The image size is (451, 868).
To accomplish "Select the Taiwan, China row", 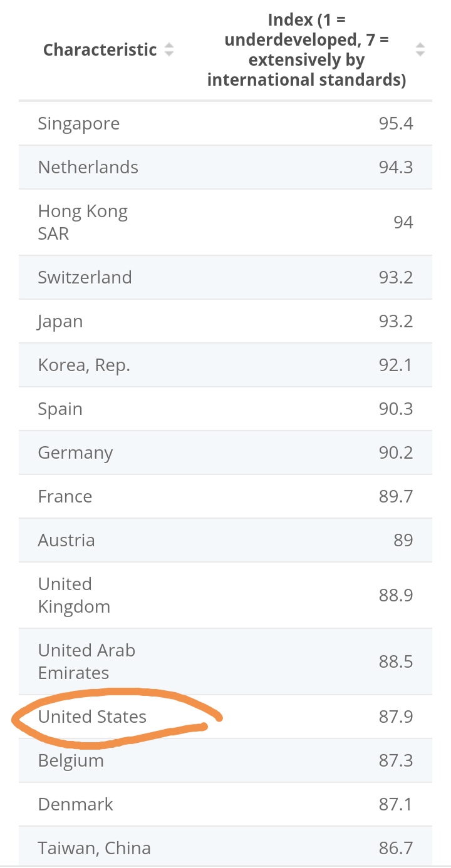I will tap(225, 847).
